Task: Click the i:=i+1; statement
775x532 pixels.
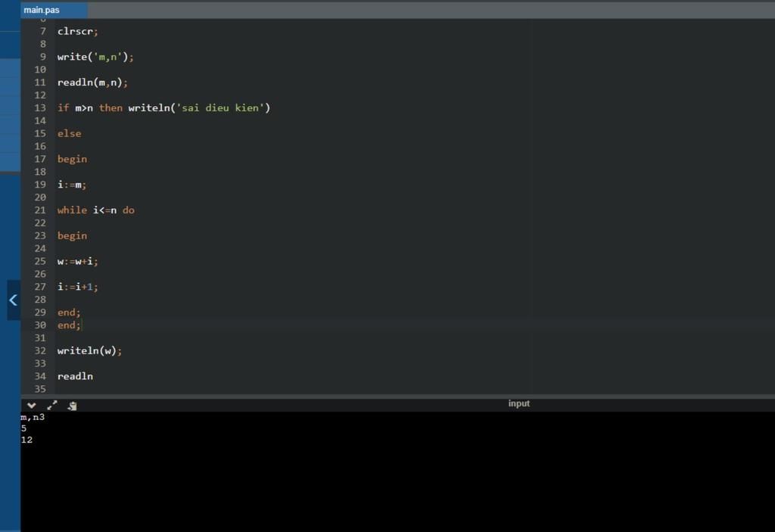Action: 78,287
